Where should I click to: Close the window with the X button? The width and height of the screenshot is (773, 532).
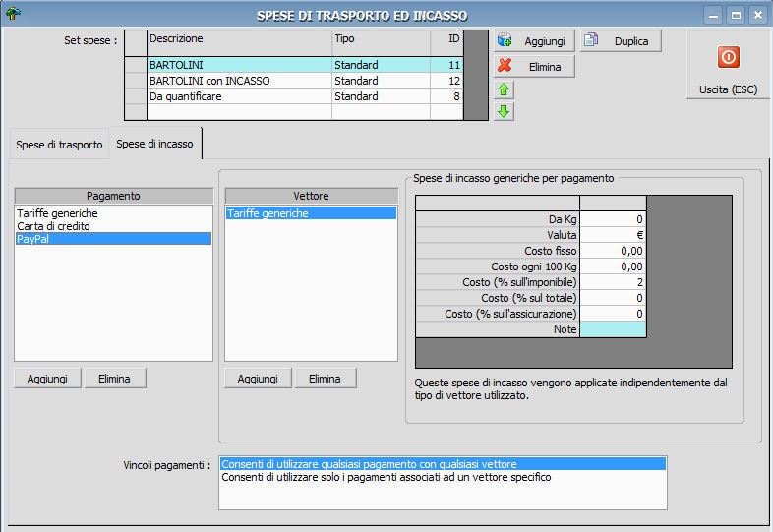(757, 16)
